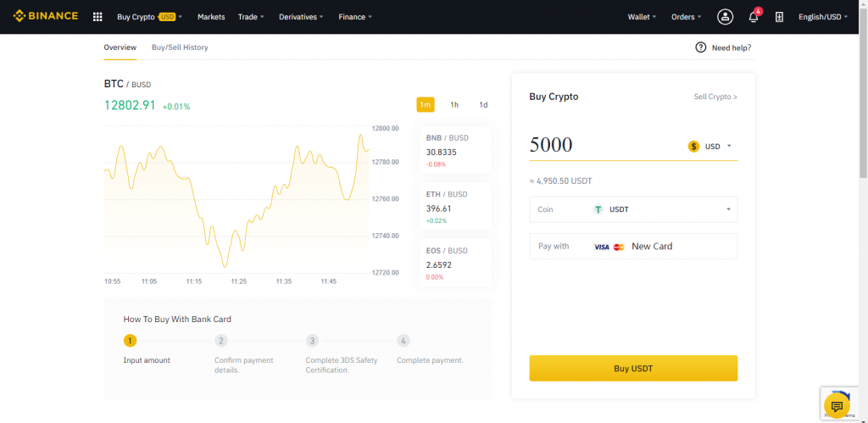Viewport: 868px width, 423px height.
Task: Click the USD dollar coin icon
Action: (x=693, y=146)
